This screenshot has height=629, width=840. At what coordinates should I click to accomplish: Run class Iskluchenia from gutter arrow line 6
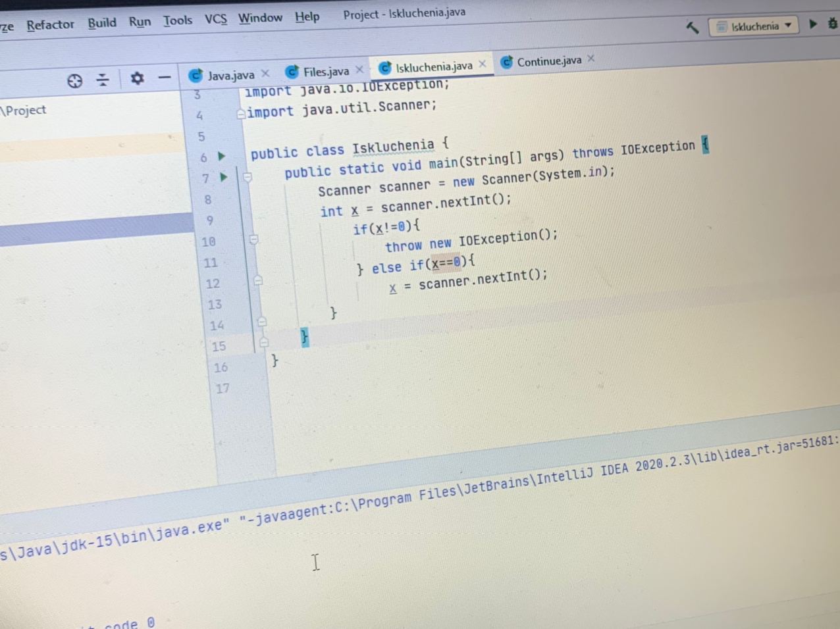click(x=222, y=156)
